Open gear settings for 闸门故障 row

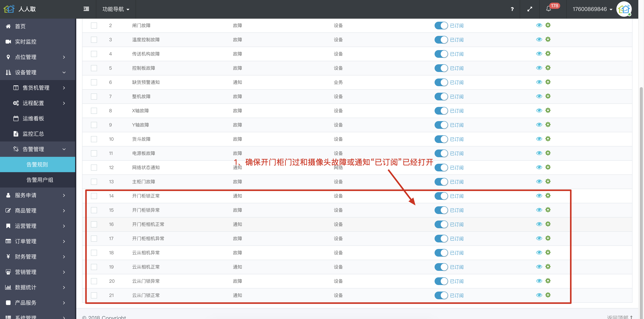[x=548, y=25]
